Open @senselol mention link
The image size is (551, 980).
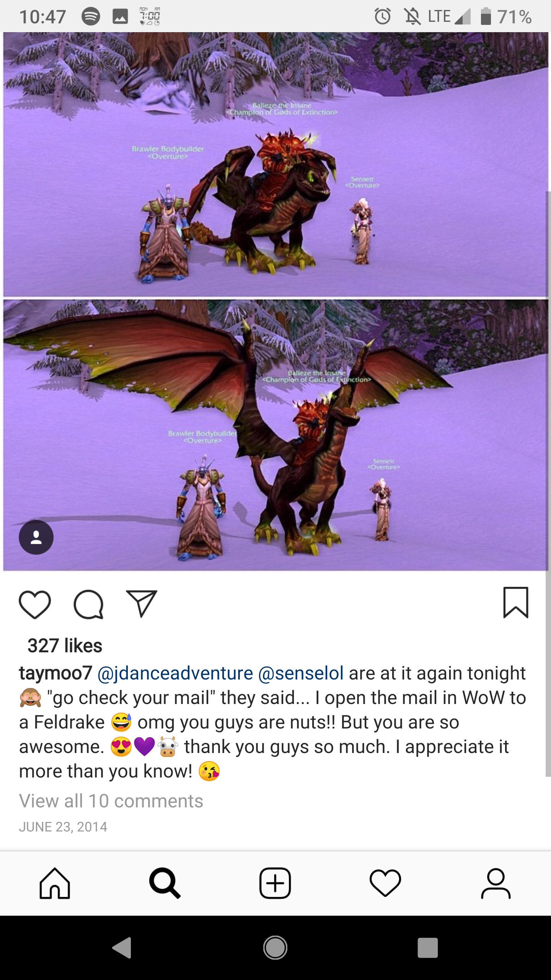tap(301, 673)
